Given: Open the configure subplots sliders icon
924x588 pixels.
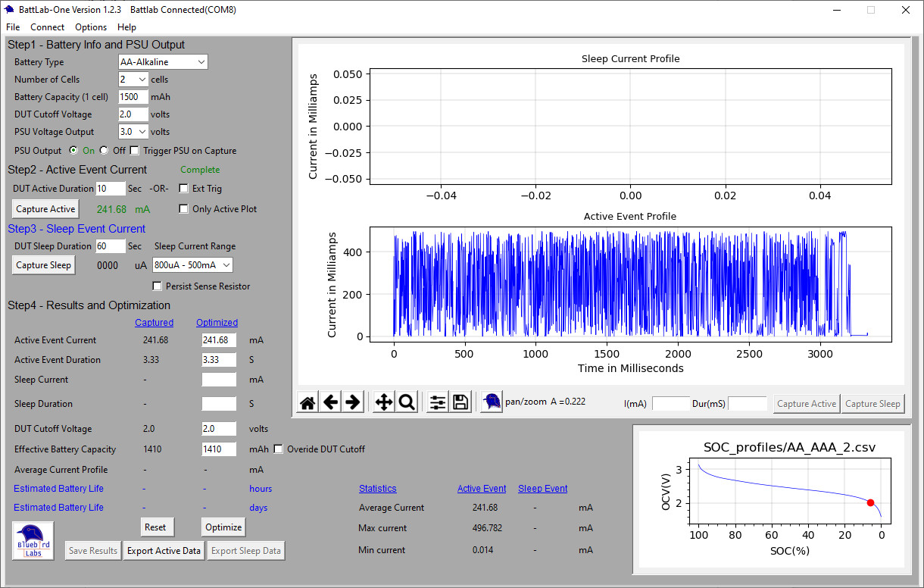Looking at the screenshot, I should pos(438,402).
